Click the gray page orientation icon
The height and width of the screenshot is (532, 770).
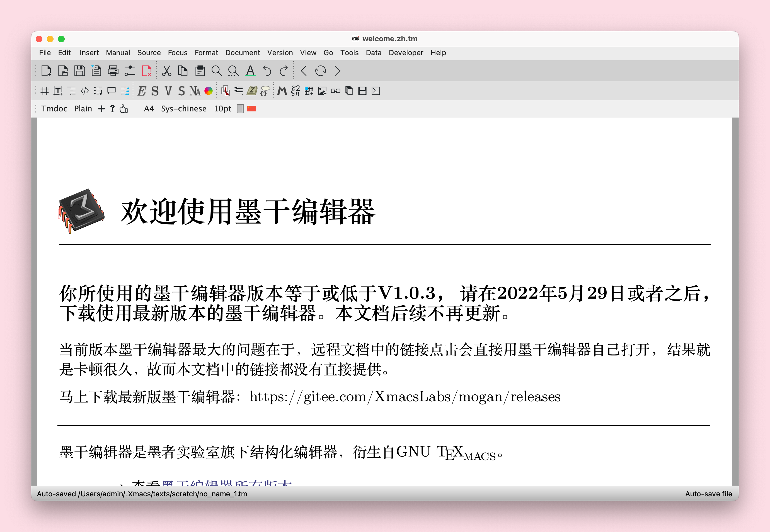240,109
